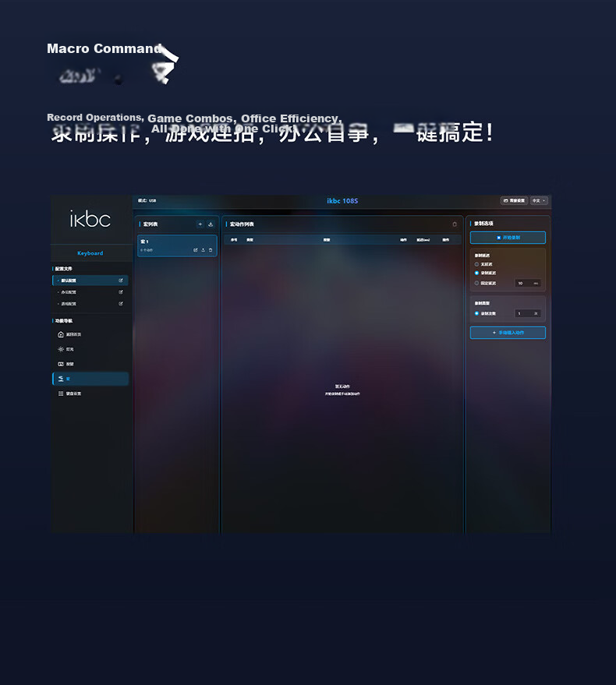This screenshot has width=616, height=685.
Task: Select the recorded-delay radio option
Action: point(476,273)
